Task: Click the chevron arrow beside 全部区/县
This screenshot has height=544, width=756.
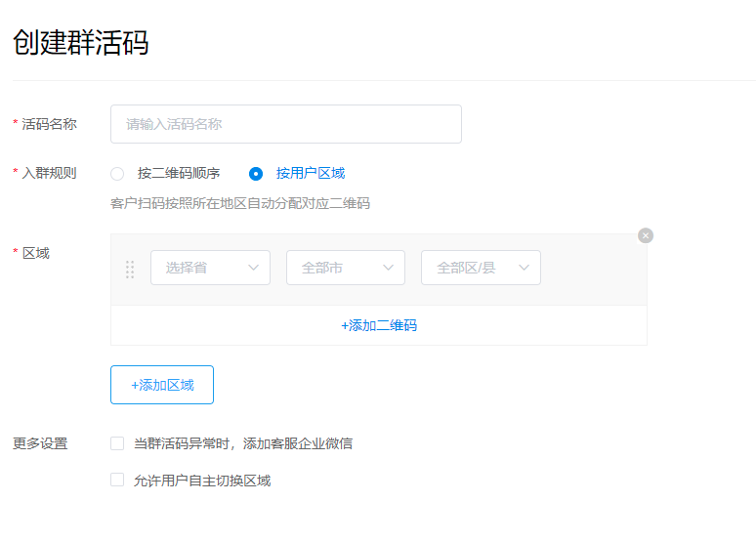Action: pyautogui.click(x=524, y=268)
